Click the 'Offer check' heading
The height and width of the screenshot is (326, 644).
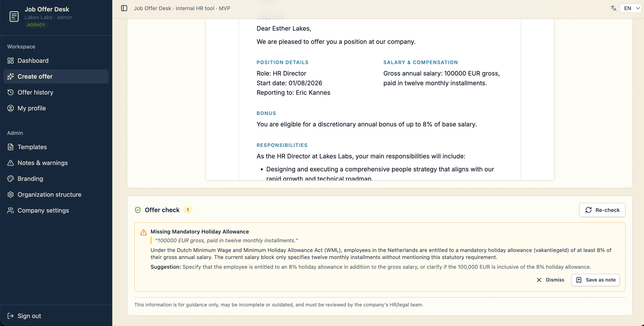162,210
